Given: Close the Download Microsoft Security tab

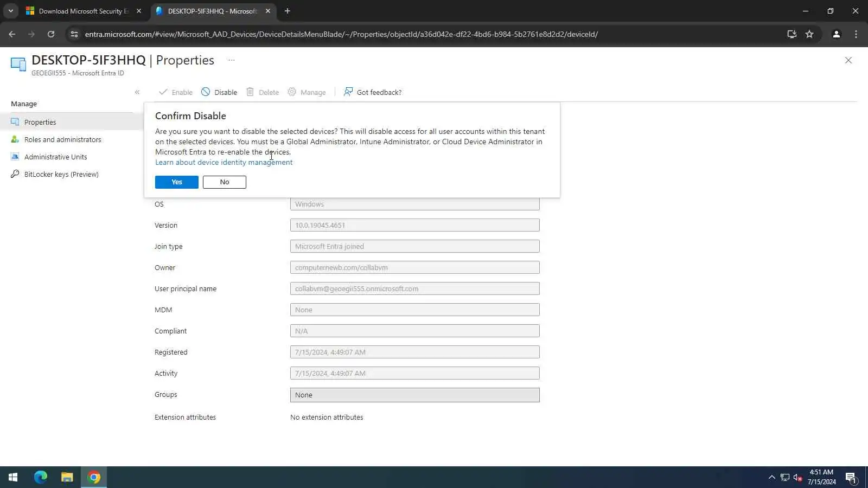Looking at the screenshot, I should point(139,11).
